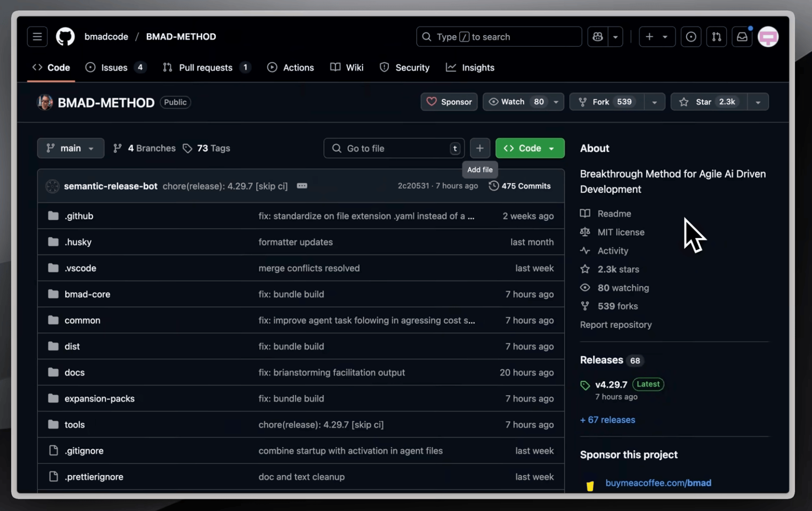Image resolution: width=812 pixels, height=511 pixels.
Task: Open the common folder
Action: (x=82, y=320)
